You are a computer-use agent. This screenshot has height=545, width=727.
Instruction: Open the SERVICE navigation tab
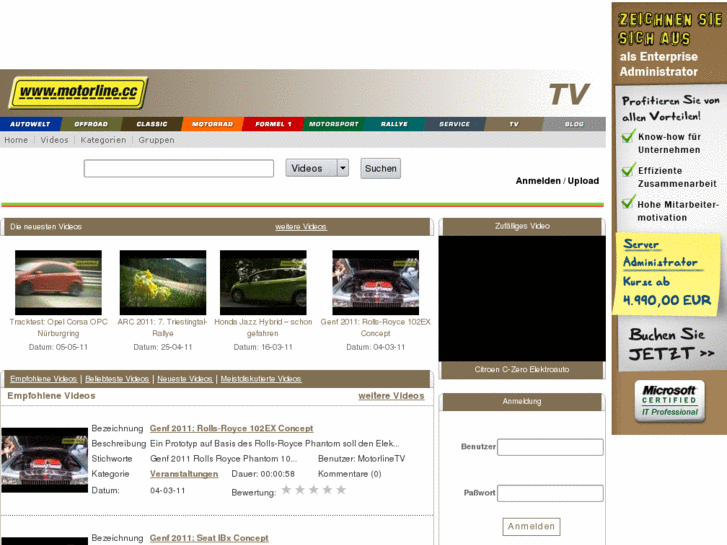coord(454,124)
